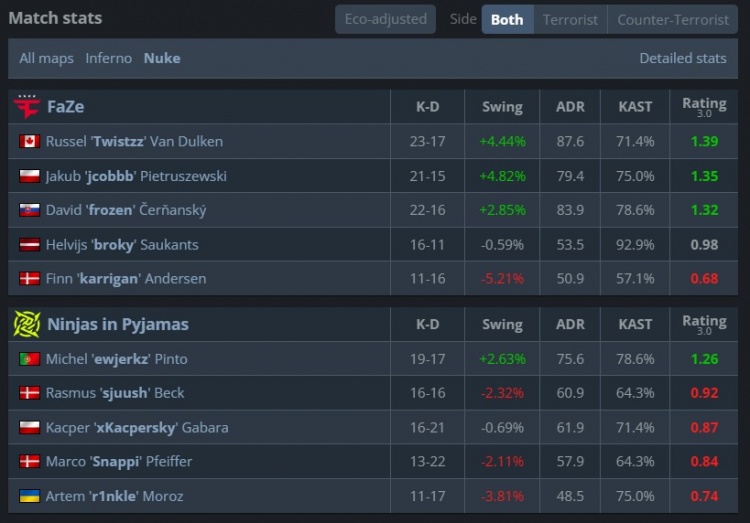This screenshot has height=523, width=750.
Task: Open the Detailed stats link
Action: coord(683,58)
